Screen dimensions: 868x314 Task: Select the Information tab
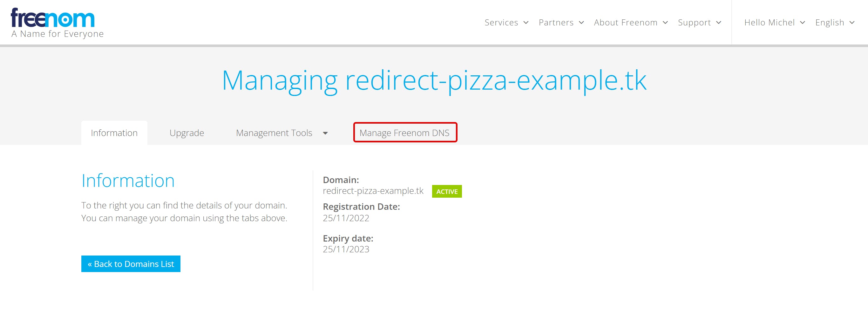click(x=114, y=133)
